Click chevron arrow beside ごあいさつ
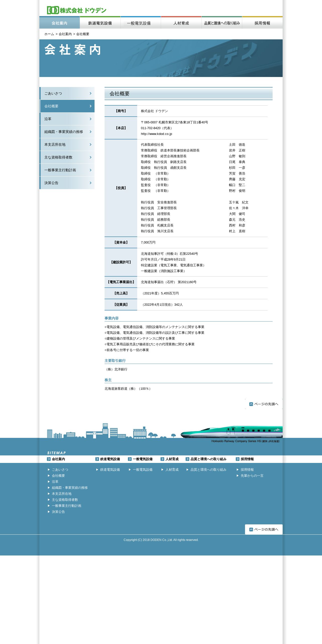322x644 pixels. pos(91,93)
